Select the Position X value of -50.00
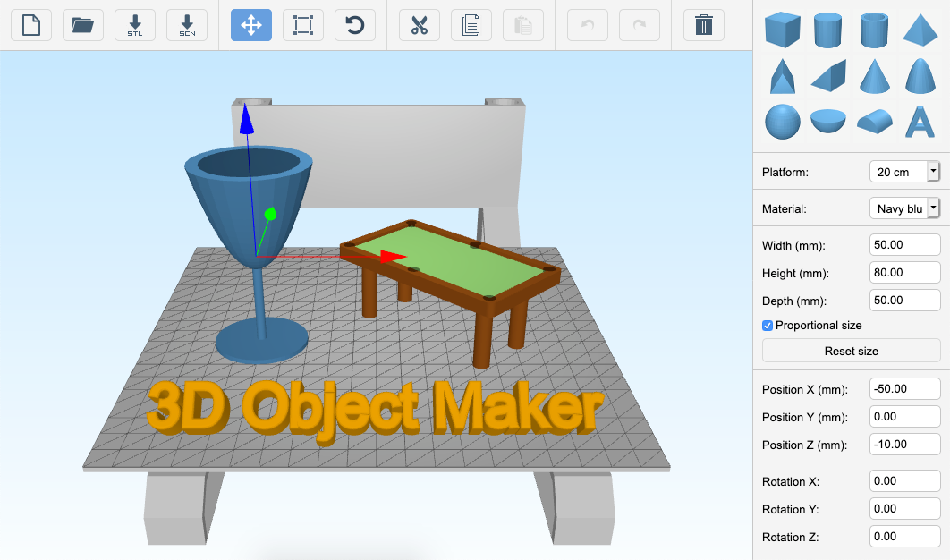The width and height of the screenshot is (950, 560). pos(904,388)
